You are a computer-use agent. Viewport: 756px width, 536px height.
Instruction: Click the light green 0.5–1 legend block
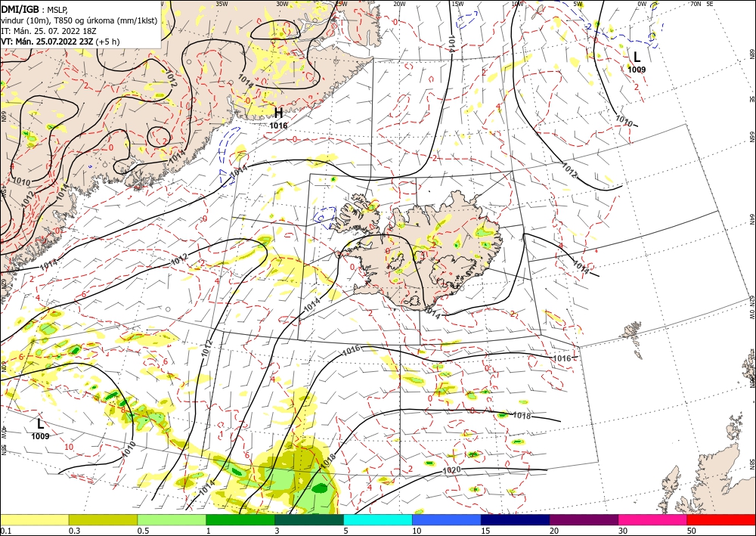(x=172, y=519)
